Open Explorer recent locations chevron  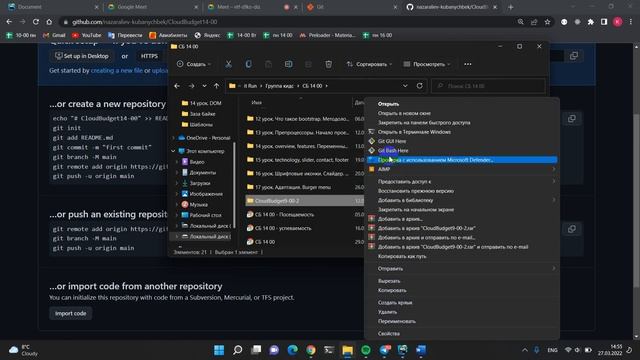(x=204, y=86)
